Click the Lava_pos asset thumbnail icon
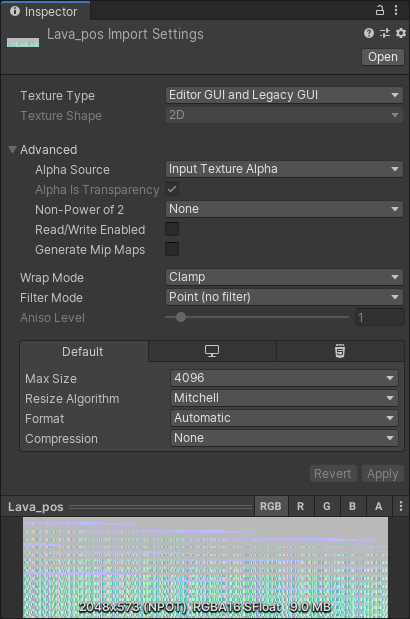 click(x=23, y=42)
